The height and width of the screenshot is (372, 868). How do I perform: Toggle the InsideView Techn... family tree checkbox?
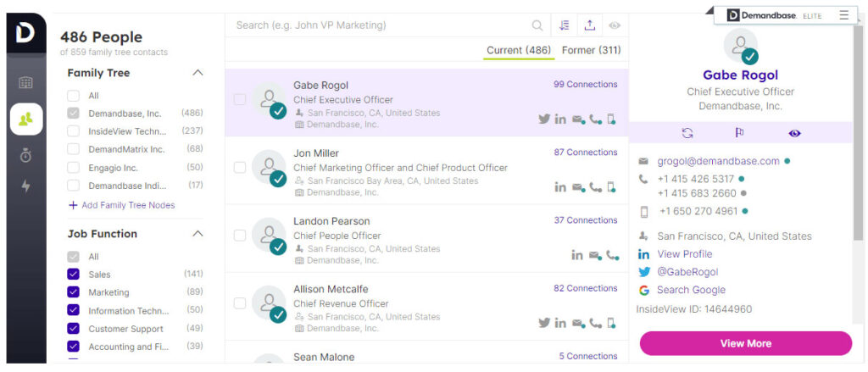74,131
